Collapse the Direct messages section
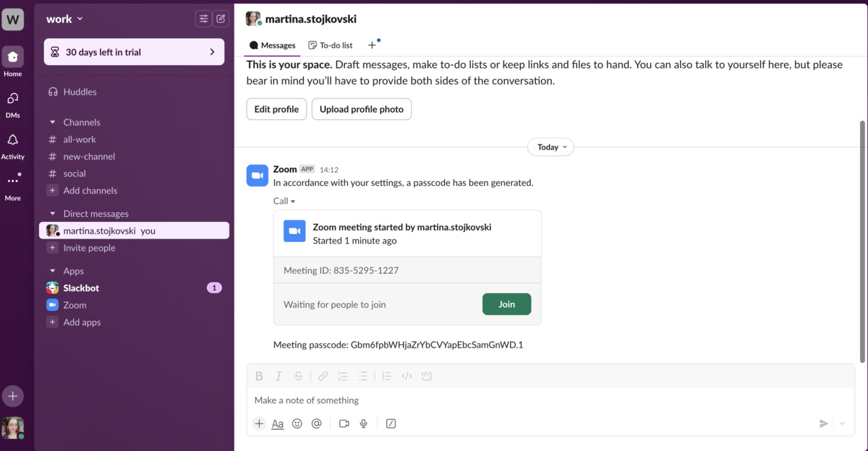Screen dimensions: 868x451 pos(53,214)
